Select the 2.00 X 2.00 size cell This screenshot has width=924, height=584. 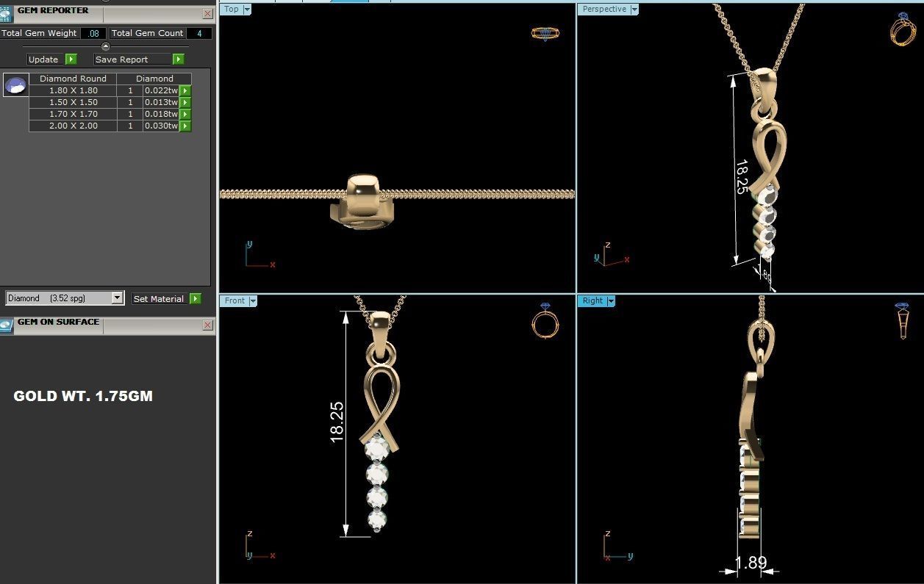point(73,126)
